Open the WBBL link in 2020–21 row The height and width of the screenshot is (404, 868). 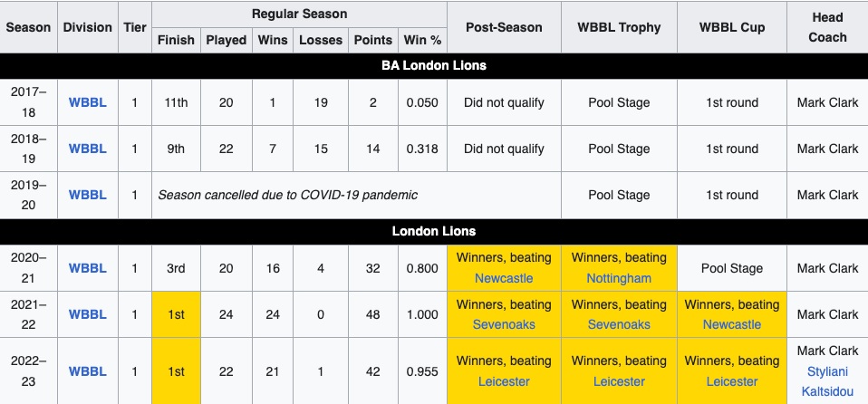[x=88, y=268]
